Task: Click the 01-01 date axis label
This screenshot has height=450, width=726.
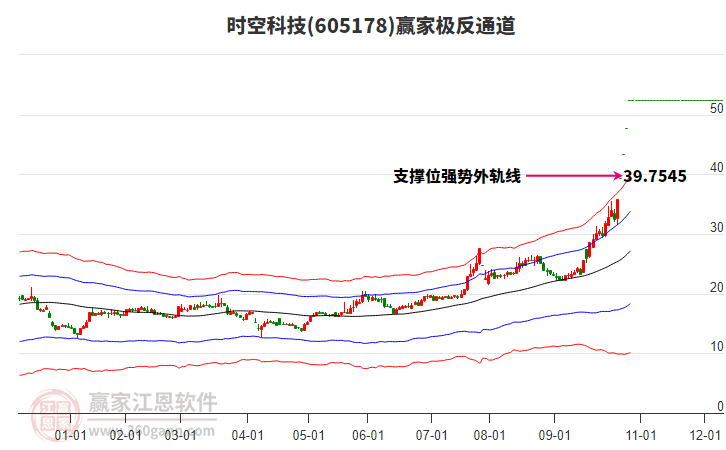Action: [70, 435]
